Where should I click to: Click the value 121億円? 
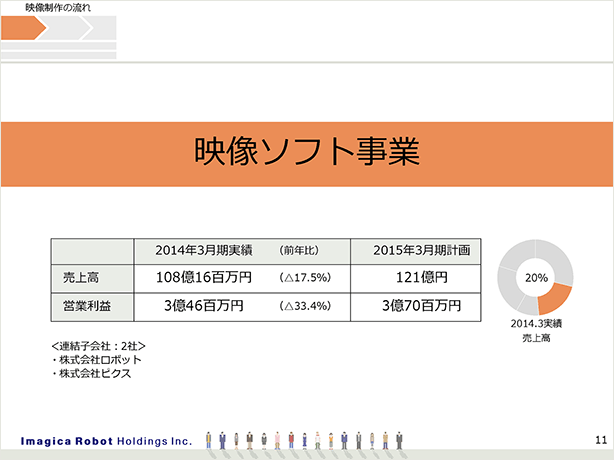point(422,277)
